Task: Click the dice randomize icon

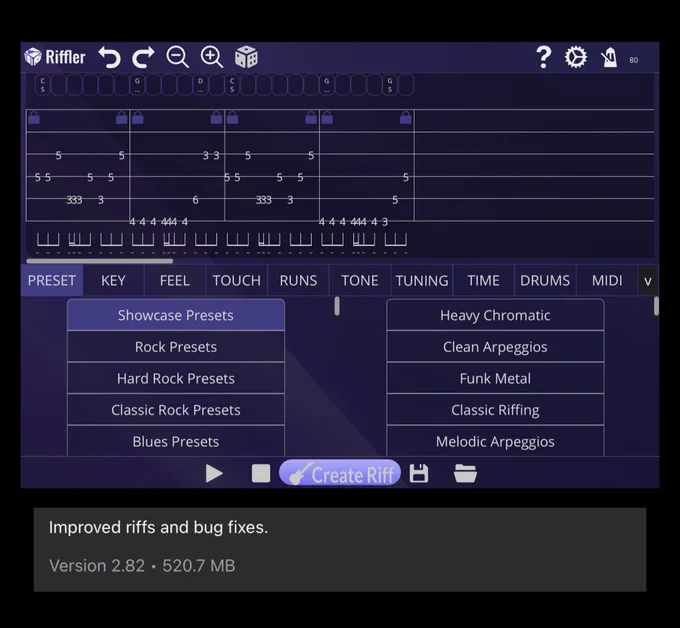Action: [x=246, y=57]
